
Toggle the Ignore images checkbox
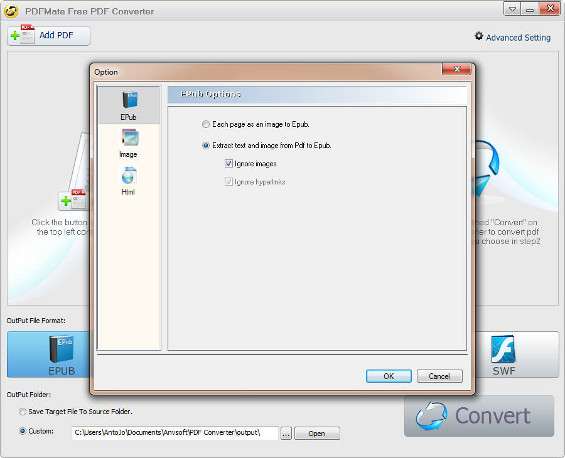[228, 164]
